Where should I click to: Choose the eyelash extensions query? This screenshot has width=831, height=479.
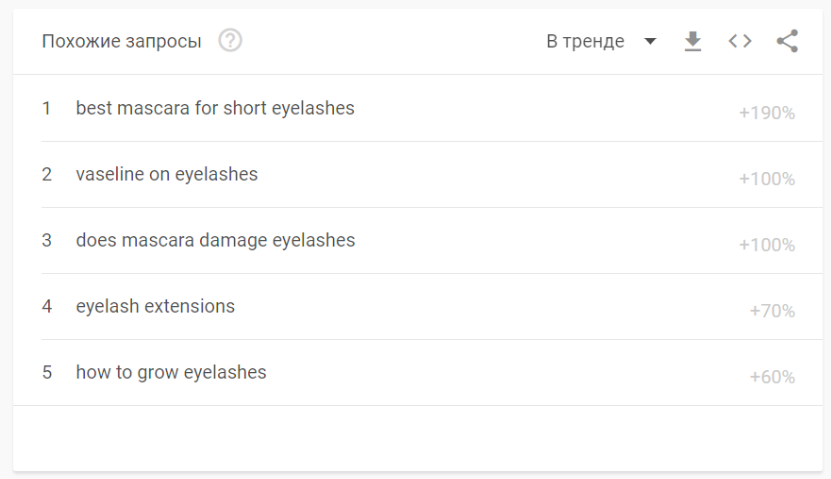[x=155, y=306]
